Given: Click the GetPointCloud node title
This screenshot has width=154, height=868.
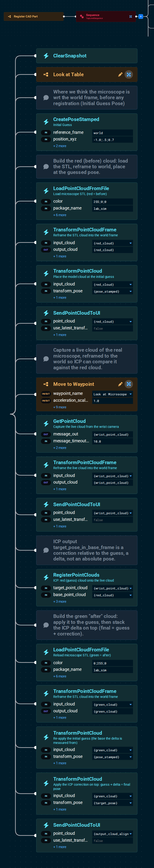Looking at the screenshot, I should pyautogui.click(x=69, y=421).
